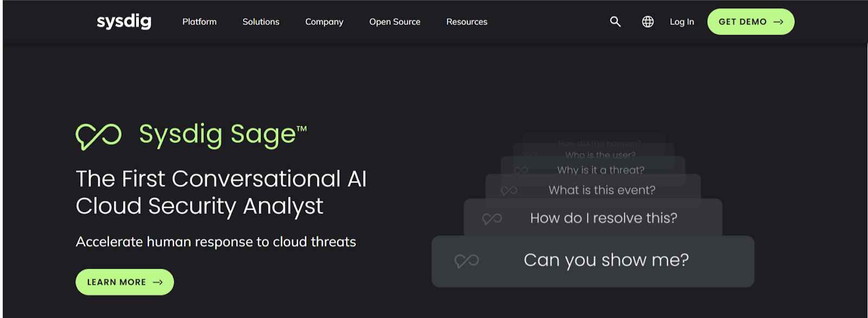Click "The First Conversational AI" headline
The height and width of the screenshot is (318, 868).
pyautogui.click(x=221, y=179)
